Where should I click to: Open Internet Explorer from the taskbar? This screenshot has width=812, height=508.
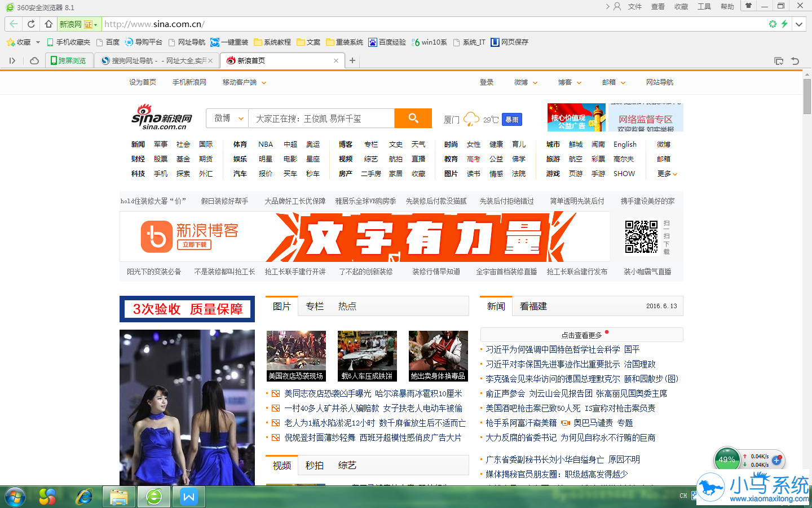pyautogui.click(x=85, y=497)
